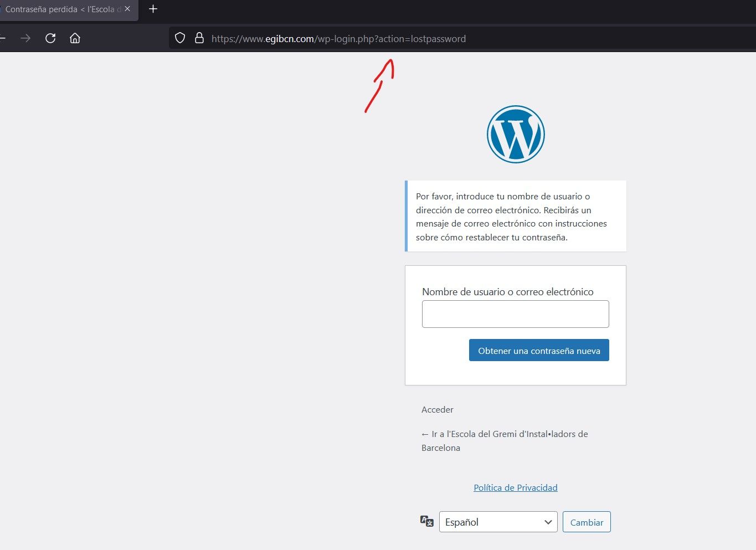Click the WordPress logo
Image resolution: width=756 pixels, height=550 pixels.
coord(516,134)
